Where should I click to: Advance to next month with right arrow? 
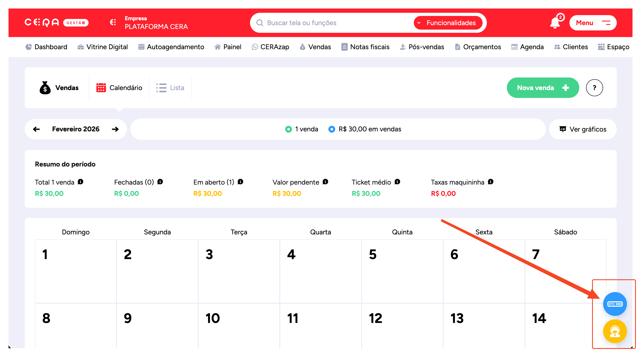point(115,129)
